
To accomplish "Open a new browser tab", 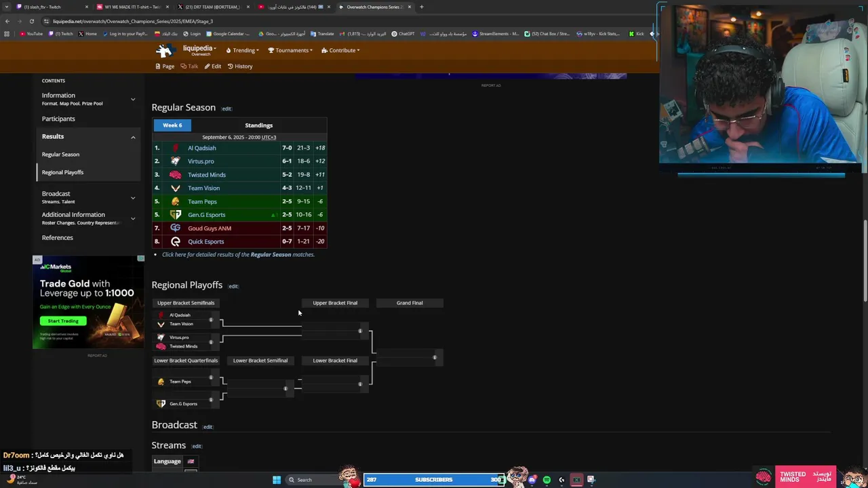I will coord(421,7).
